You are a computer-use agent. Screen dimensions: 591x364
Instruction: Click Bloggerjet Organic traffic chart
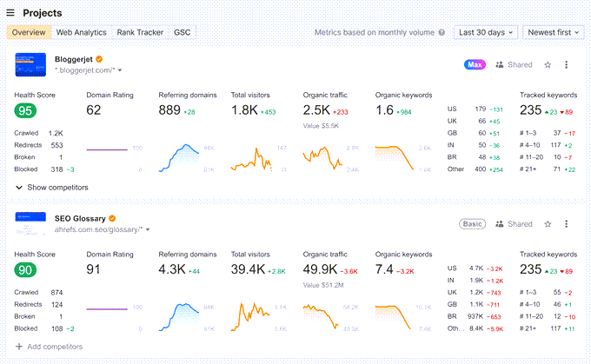click(322, 158)
